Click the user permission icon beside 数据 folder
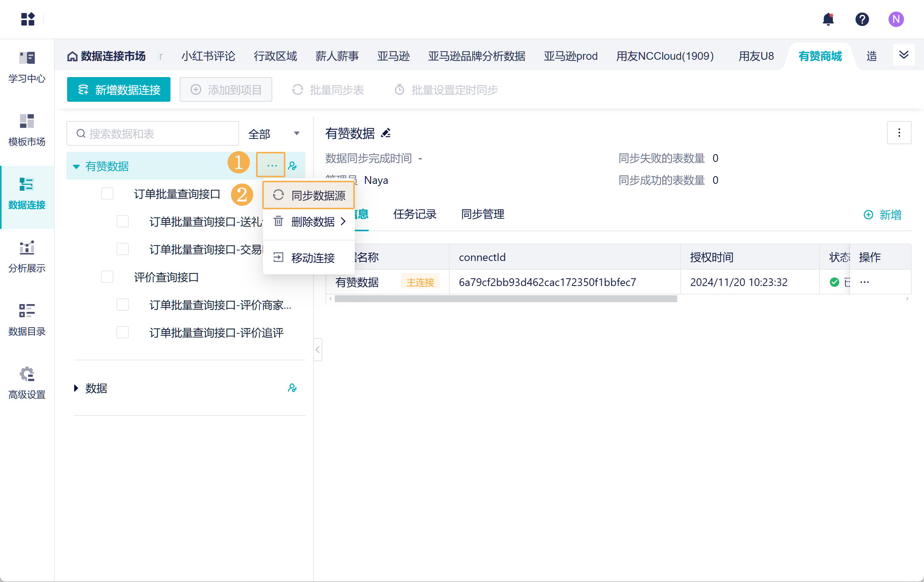The height and width of the screenshot is (582, 924). pos(292,388)
